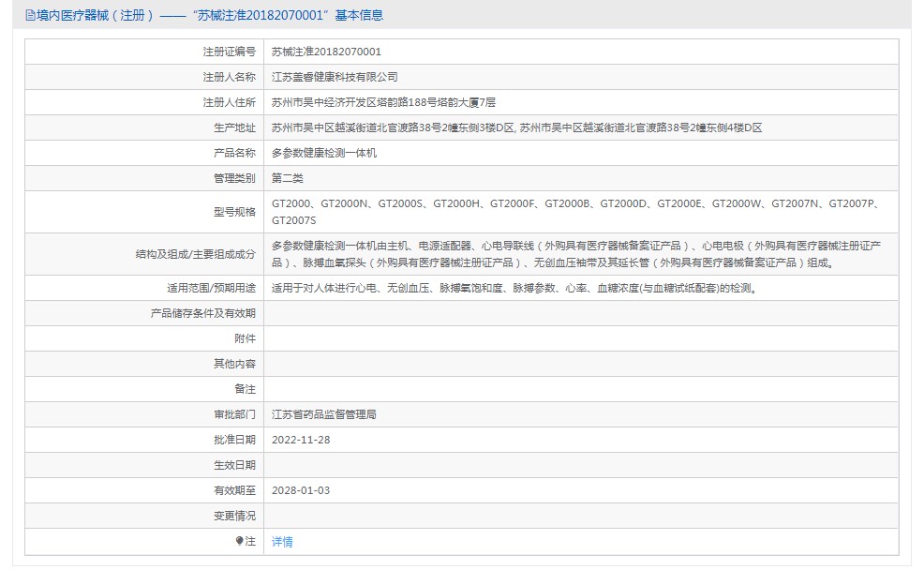Click the bullet icon next to 注

tap(239, 541)
